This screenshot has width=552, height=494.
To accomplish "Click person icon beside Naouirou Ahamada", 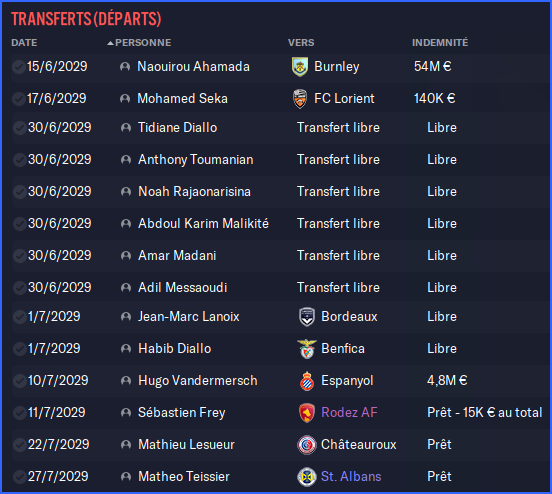I will pos(125,67).
